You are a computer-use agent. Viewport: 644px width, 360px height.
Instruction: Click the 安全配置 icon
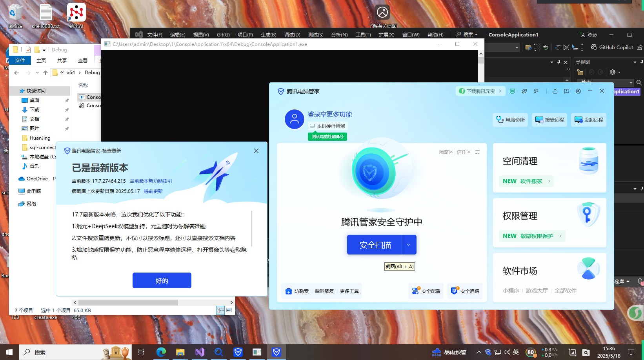click(x=415, y=291)
